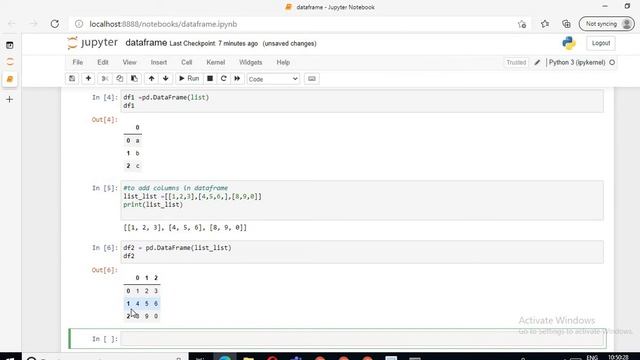Click the kernel idle circle indicator

612,62
